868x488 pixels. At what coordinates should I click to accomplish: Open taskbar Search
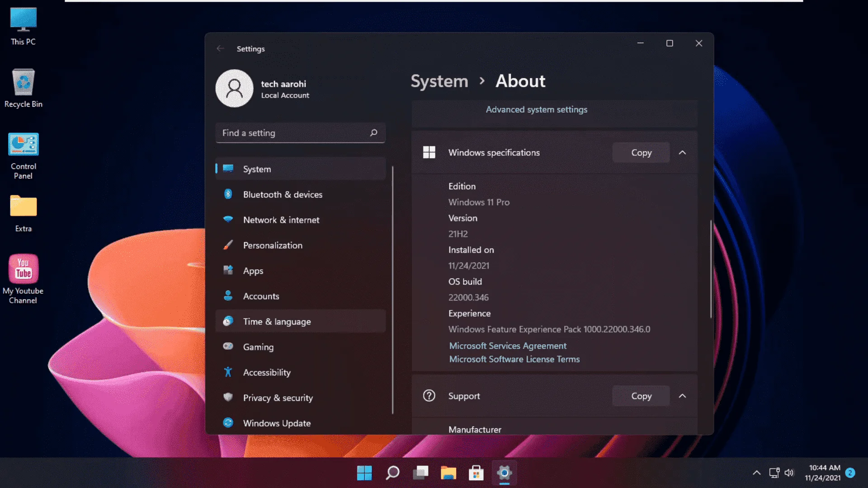coord(392,473)
